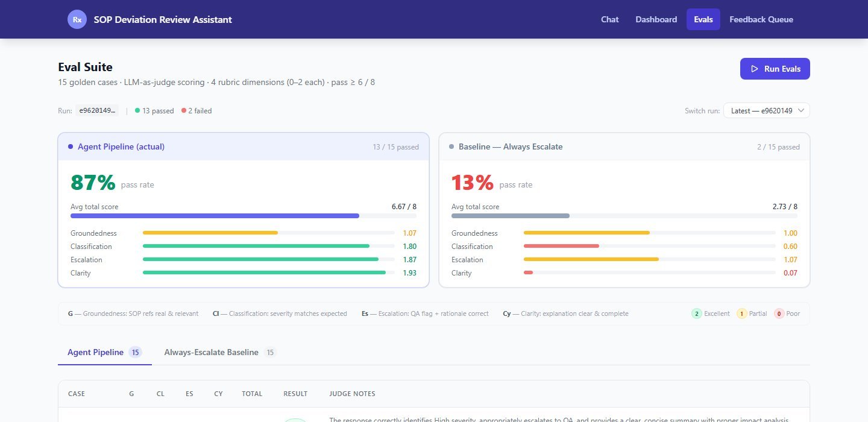Switch to the Agent Pipeline tab
This screenshot has width=868, height=422.
(105, 352)
